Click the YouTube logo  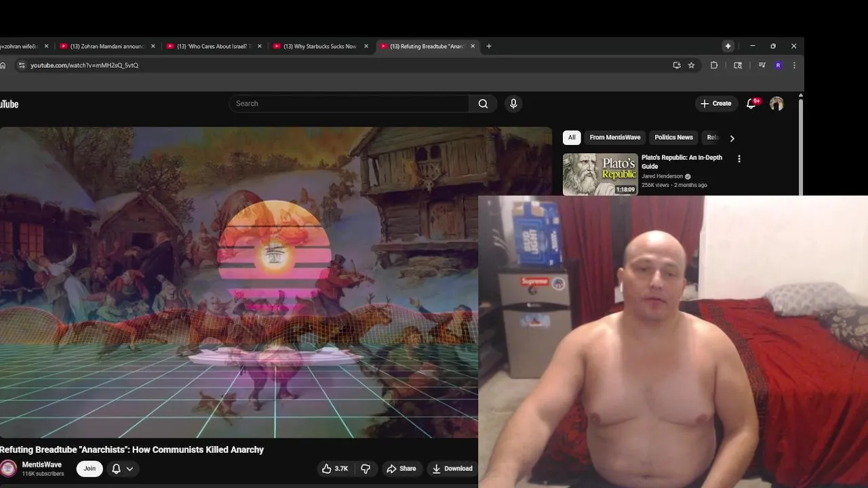(x=9, y=104)
